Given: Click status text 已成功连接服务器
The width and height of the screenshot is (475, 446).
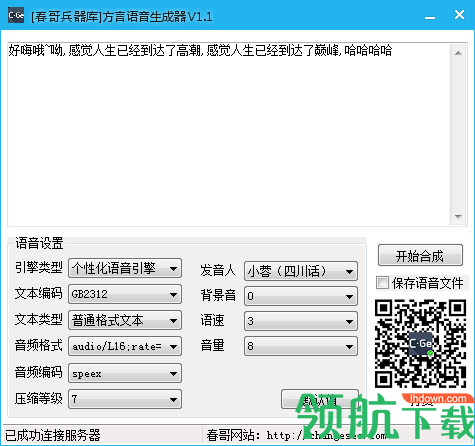Looking at the screenshot, I should 53,435.
